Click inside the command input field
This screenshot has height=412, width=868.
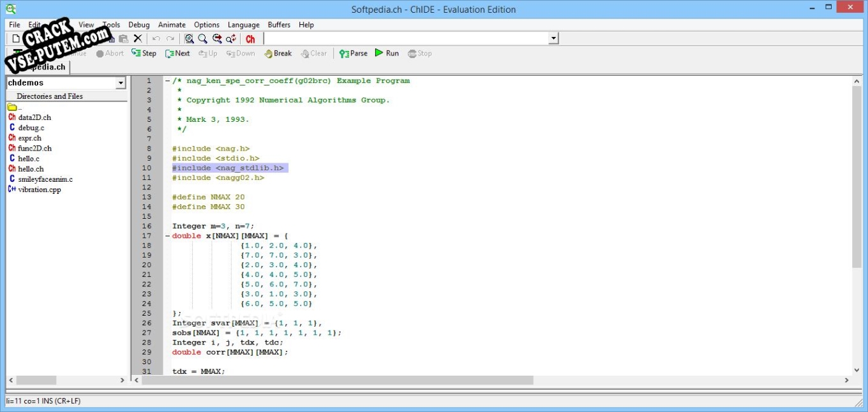pos(407,39)
